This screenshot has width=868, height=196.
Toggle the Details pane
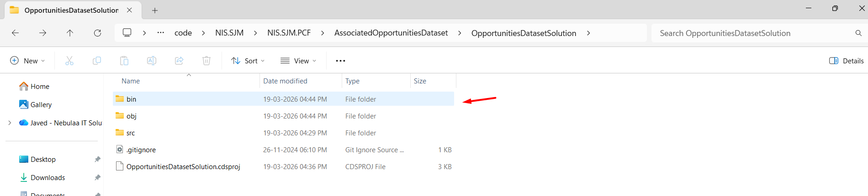click(x=846, y=61)
